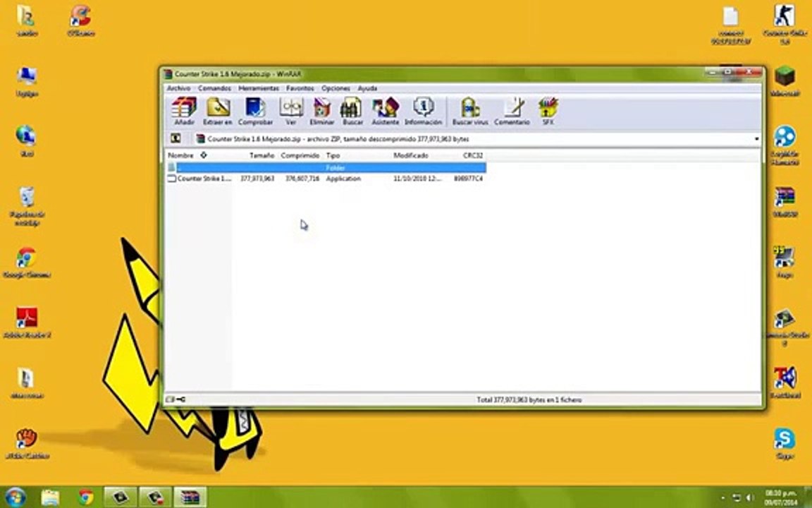Open the network globe desktop icon

[26, 141]
